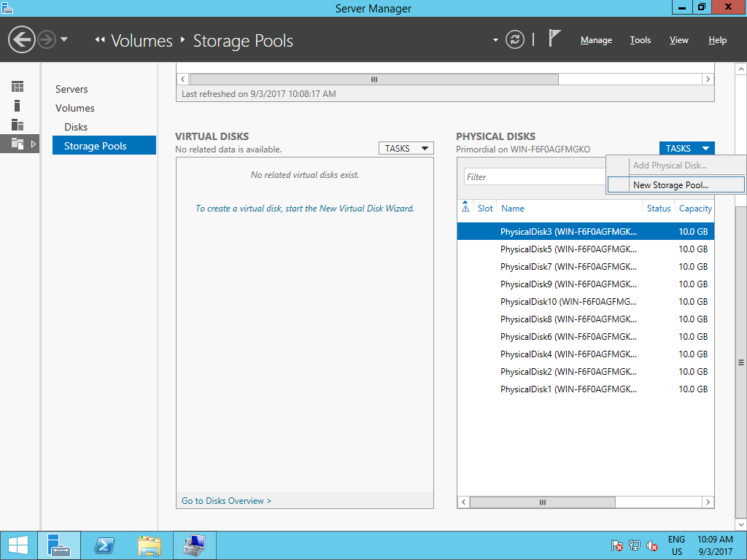
Task: Select the Local Server icon in the sidebar
Action: tap(17, 106)
